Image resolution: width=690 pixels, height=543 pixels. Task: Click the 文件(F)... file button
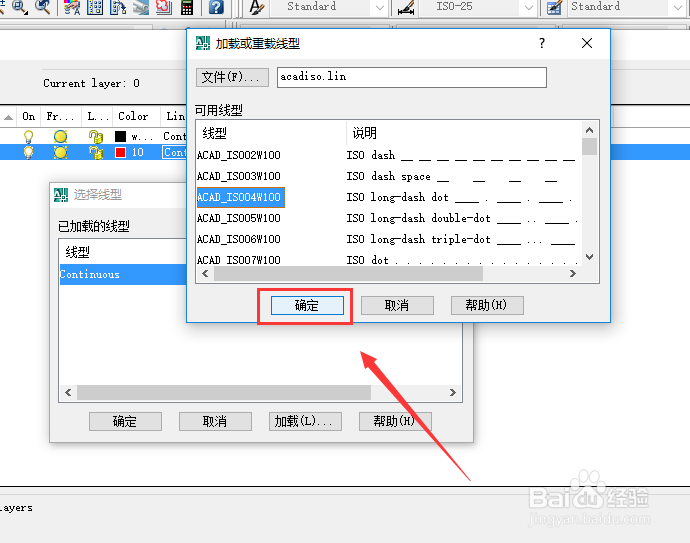click(x=232, y=77)
